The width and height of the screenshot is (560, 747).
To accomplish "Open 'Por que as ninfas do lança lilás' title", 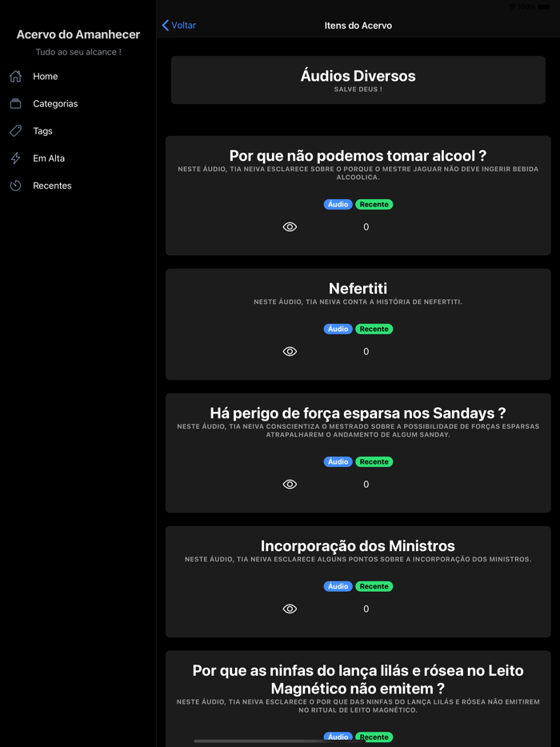I will pyautogui.click(x=358, y=679).
